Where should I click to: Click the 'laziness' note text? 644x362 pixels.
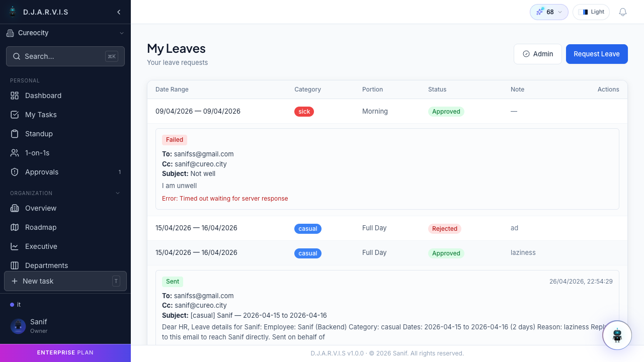coord(523,252)
